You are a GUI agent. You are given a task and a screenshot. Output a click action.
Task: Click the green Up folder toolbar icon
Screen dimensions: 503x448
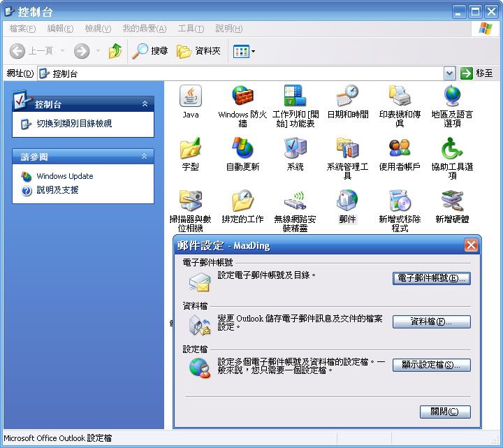[115, 51]
